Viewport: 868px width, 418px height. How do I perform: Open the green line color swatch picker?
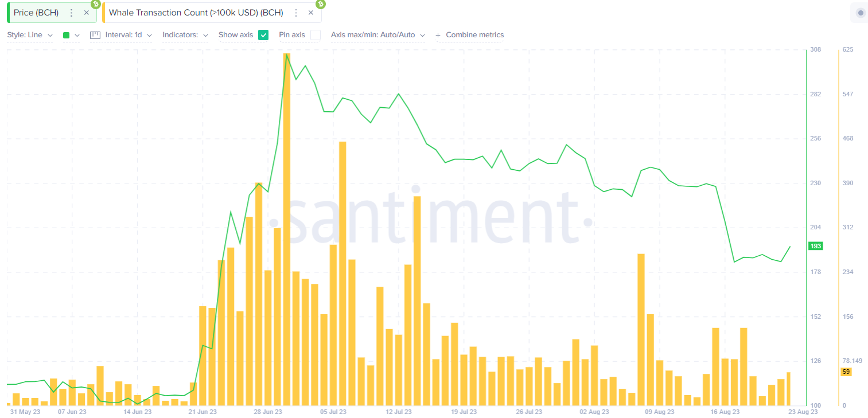[71, 35]
